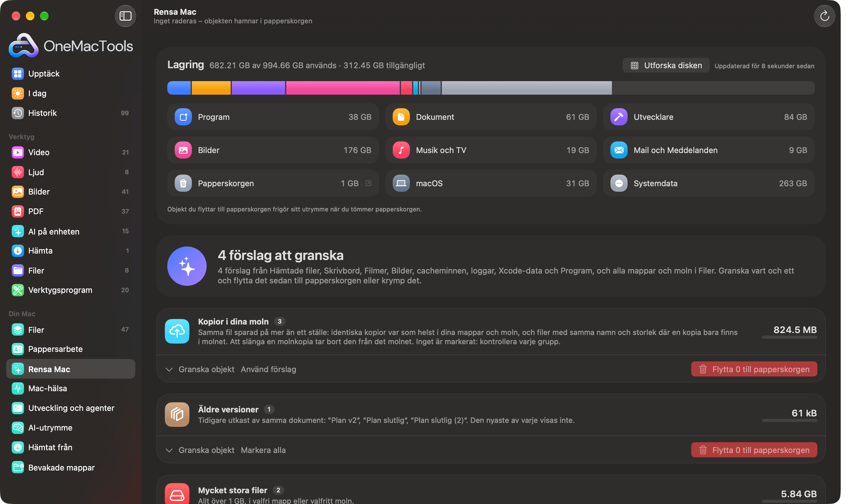Click the Dokument category icon
Screen dimensions: 861x504
pyautogui.click(x=401, y=117)
